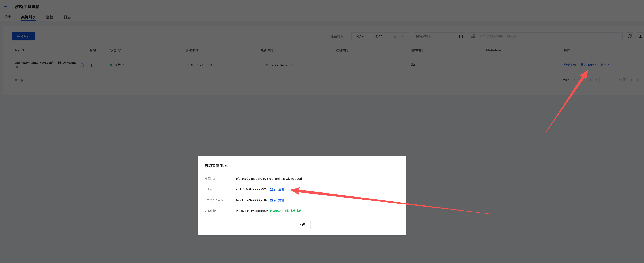Click the instance ID value in the dialog

[269, 179]
